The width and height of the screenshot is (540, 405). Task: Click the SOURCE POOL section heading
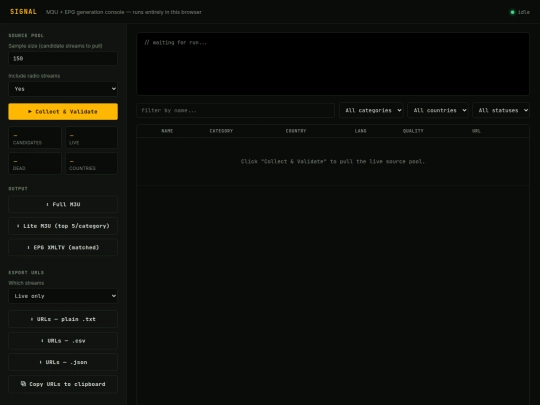pyautogui.click(x=26, y=35)
